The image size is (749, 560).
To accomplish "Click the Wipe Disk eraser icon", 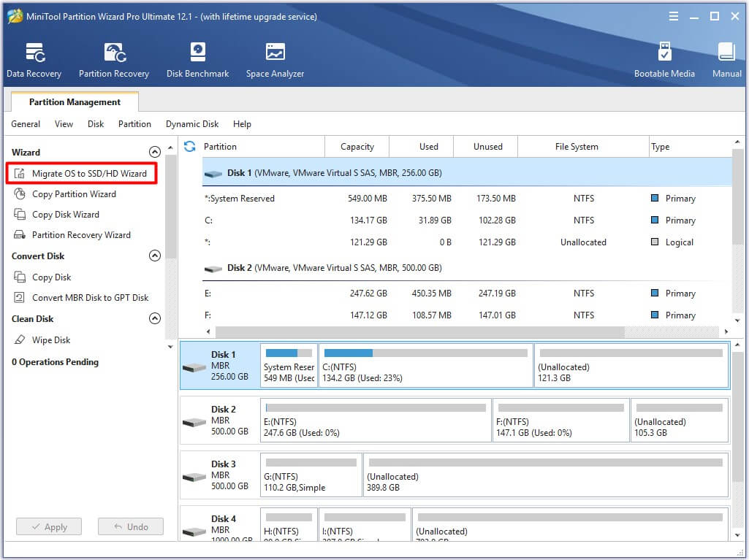I will (20, 340).
